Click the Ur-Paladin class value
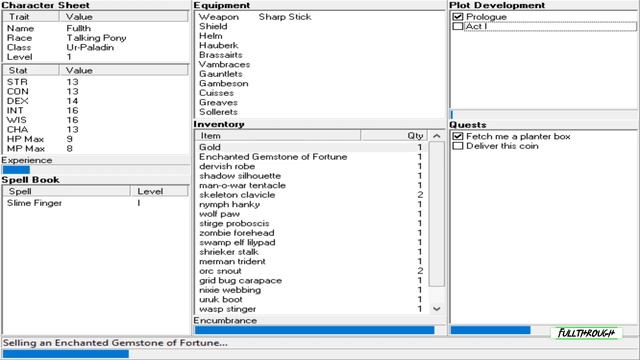 point(90,47)
